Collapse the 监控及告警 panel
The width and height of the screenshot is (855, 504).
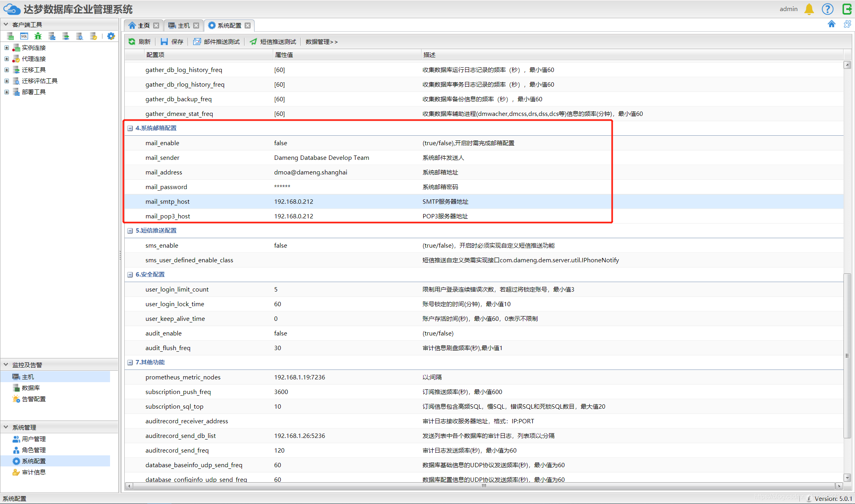coord(6,364)
